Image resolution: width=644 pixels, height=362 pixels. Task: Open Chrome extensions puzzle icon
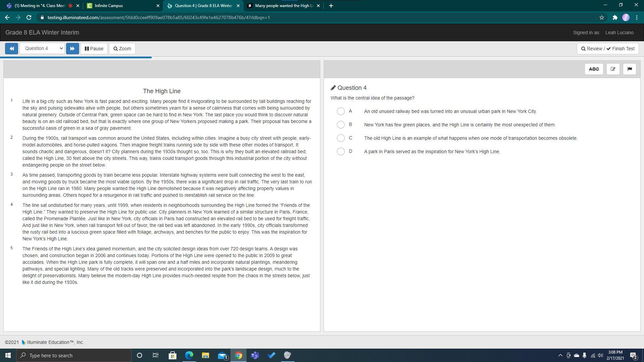coord(615,17)
